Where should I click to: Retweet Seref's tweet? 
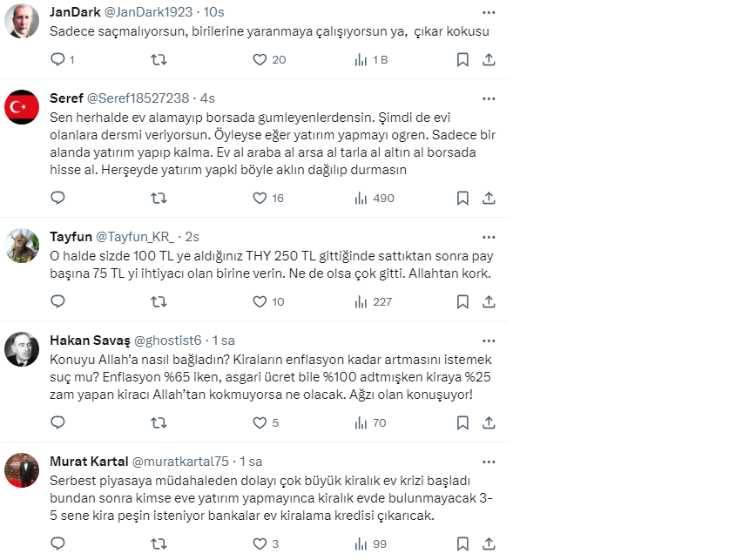[159, 199]
